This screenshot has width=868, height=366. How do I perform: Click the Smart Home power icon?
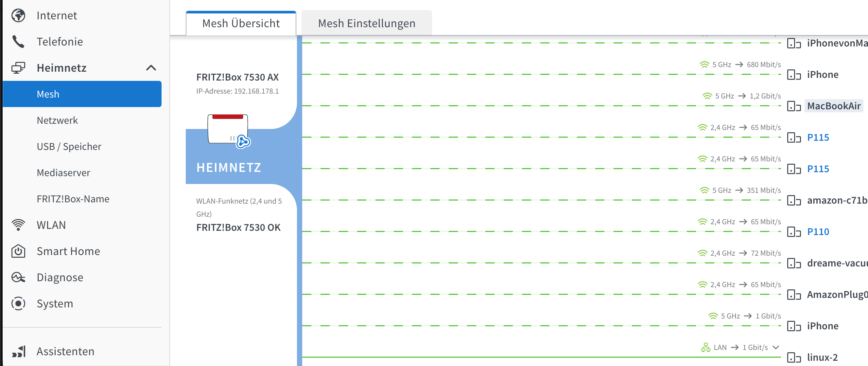tap(18, 251)
